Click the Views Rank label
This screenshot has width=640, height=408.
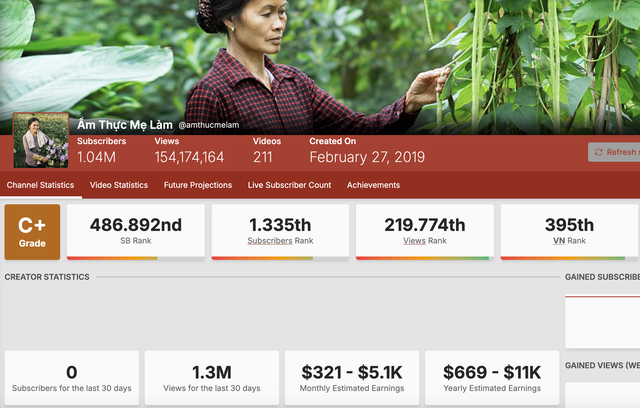[x=425, y=241]
